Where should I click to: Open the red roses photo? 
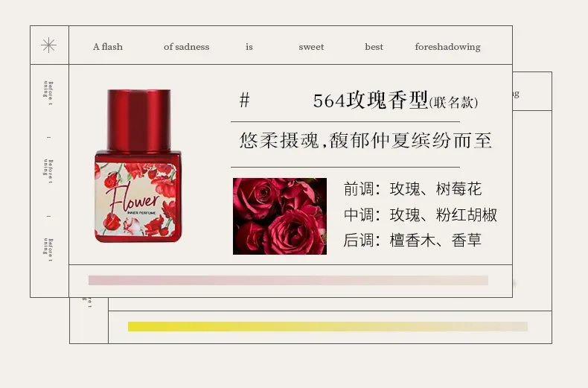pyautogui.click(x=280, y=216)
